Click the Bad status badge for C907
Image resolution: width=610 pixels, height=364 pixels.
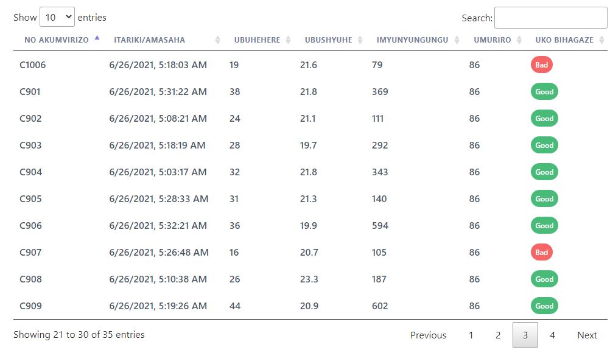[x=542, y=253]
